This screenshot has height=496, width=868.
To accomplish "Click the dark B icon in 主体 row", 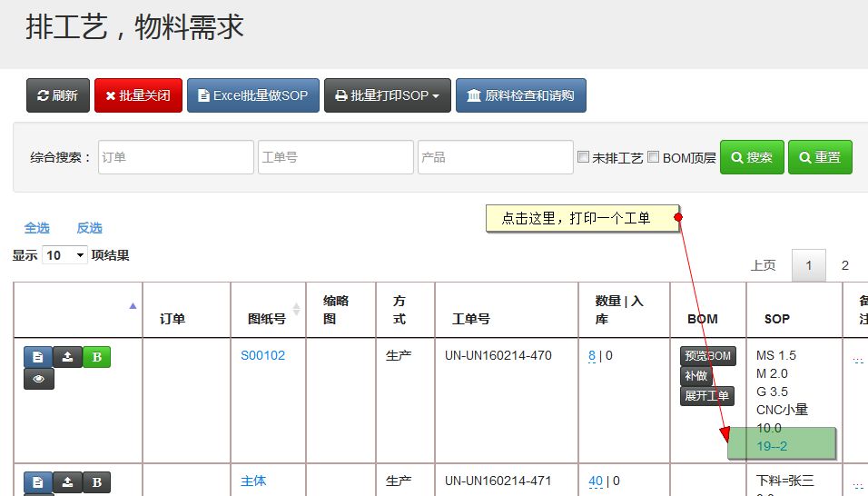I will 96,482.
